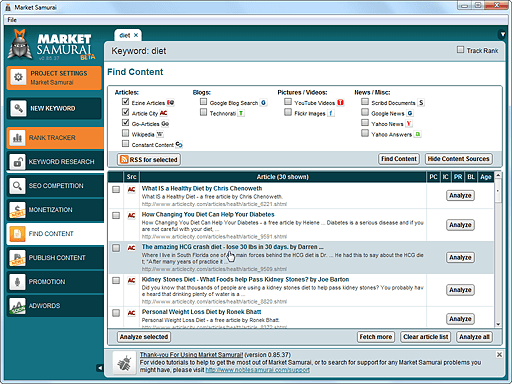512x384 pixels.
Task: Uncheck the Article City checkbox
Action: tap(125, 112)
